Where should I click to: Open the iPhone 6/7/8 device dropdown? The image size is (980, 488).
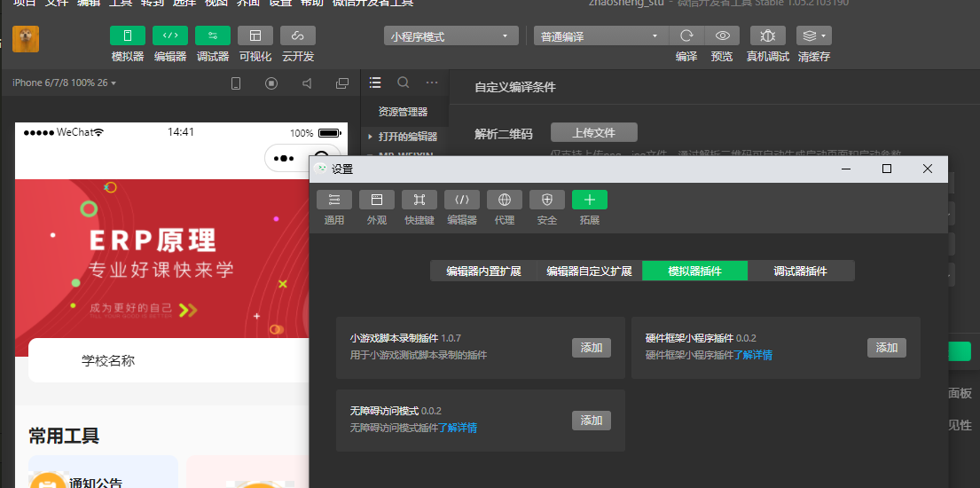click(65, 83)
